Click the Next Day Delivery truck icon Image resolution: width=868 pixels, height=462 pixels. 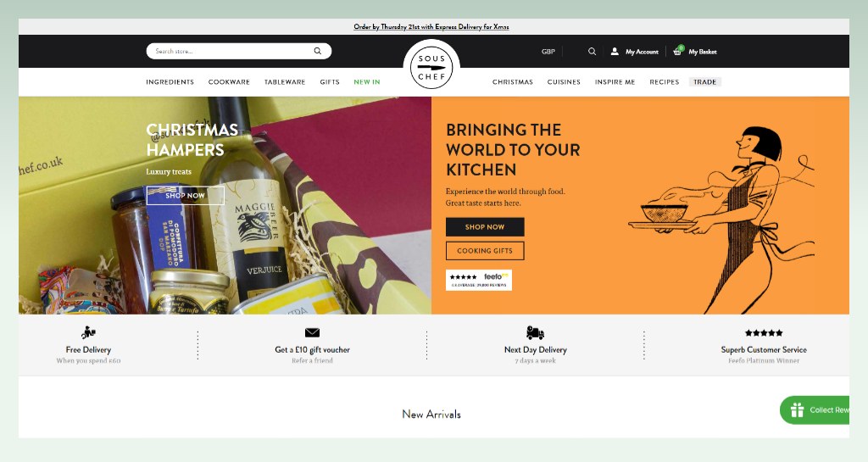536,332
